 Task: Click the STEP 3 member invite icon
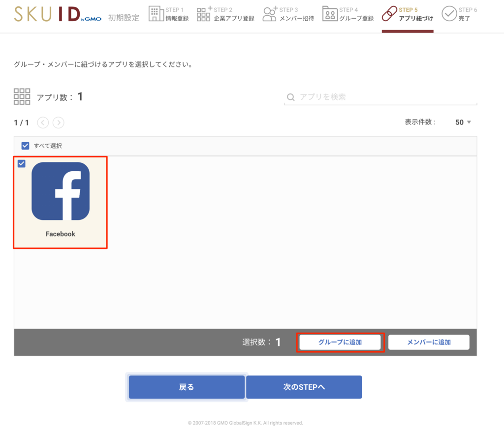(270, 14)
